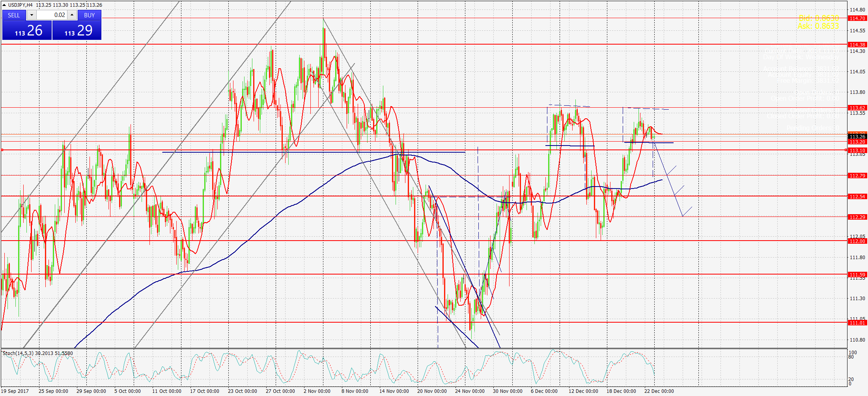
Task: Click the 12 Dec 00:00 date label
Action: point(583,391)
